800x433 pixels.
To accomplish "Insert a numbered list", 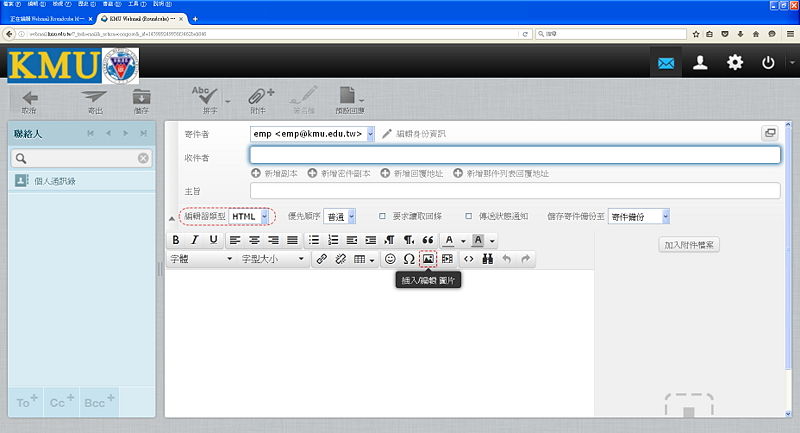I will (x=333, y=240).
